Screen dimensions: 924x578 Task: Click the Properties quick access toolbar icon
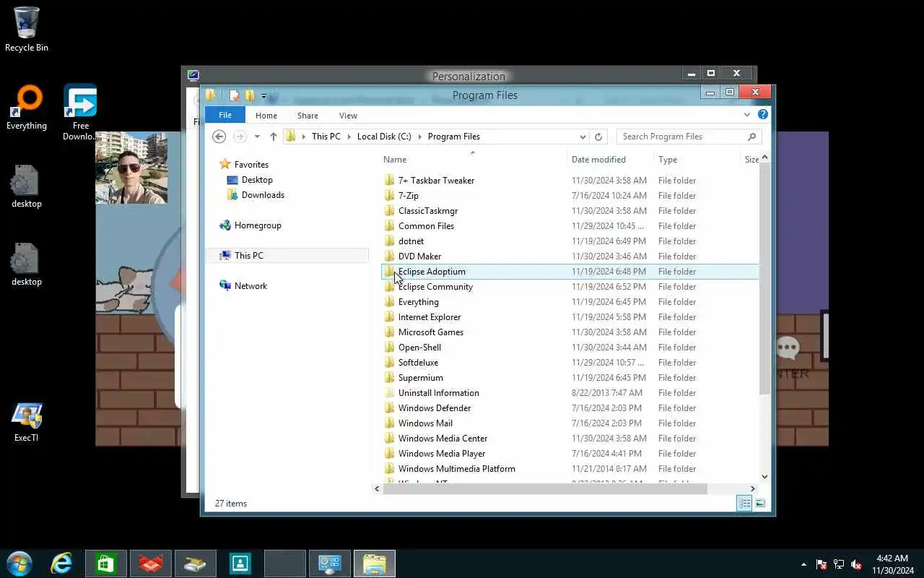click(234, 95)
